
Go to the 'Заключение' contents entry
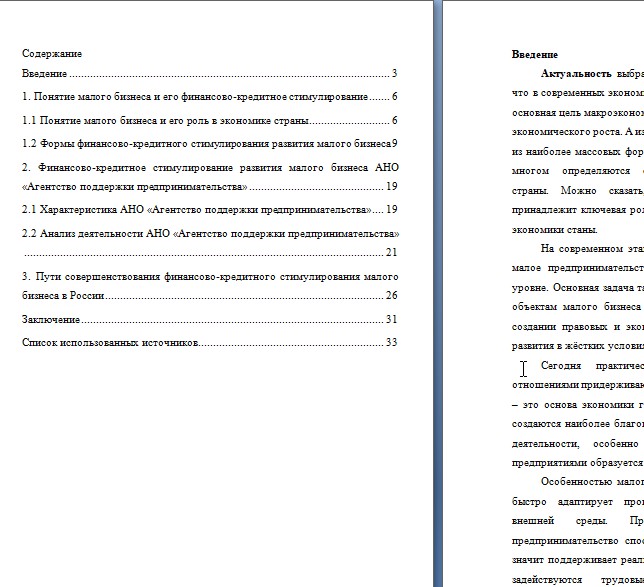(x=209, y=319)
